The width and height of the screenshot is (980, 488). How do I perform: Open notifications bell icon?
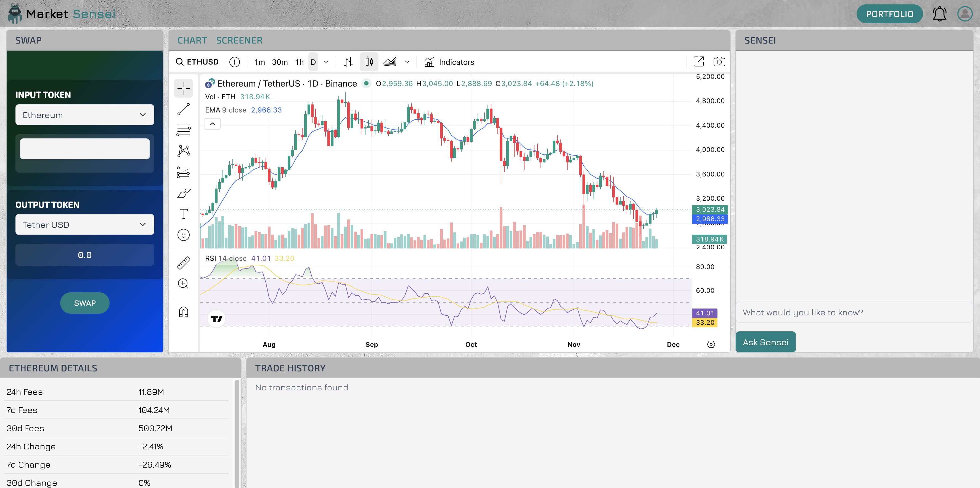(939, 14)
